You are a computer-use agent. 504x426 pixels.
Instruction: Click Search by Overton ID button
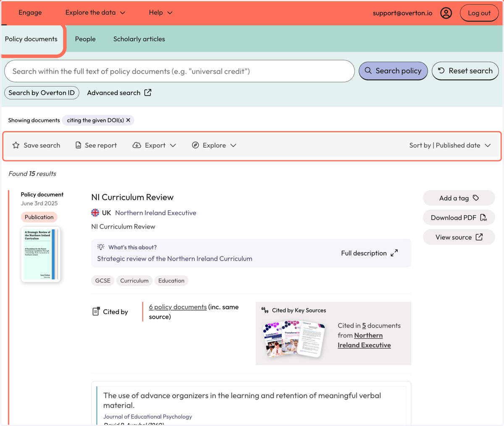pos(42,93)
